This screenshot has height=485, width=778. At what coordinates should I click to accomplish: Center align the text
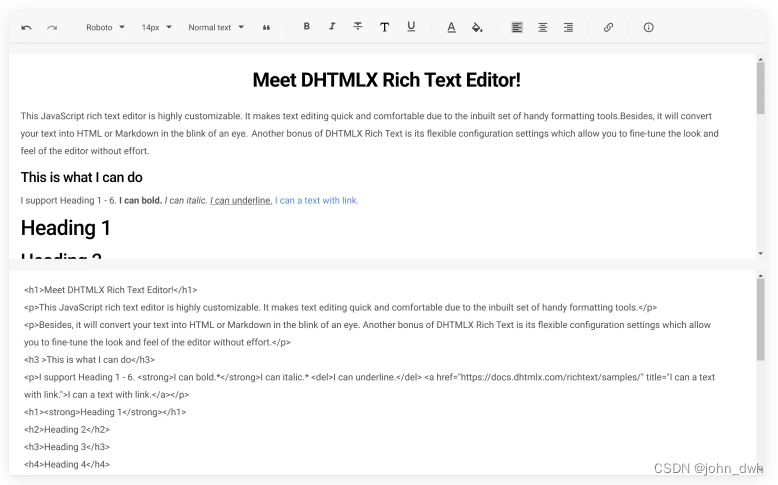pos(543,27)
